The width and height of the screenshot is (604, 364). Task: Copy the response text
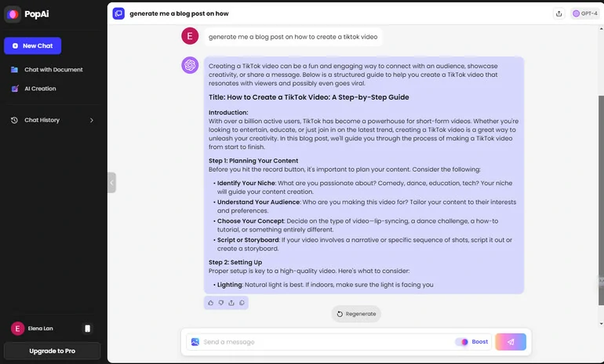242,303
